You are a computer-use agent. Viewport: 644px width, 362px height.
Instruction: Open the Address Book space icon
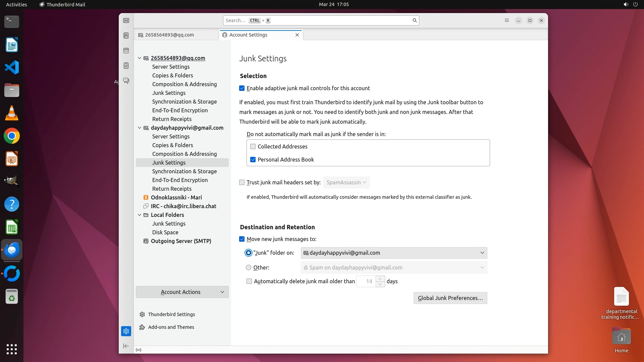tap(126, 36)
